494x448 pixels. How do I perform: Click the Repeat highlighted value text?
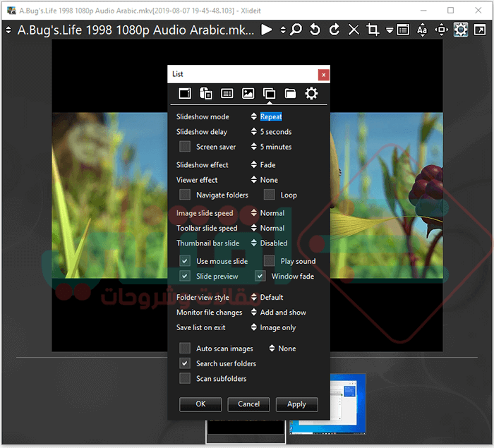click(271, 117)
